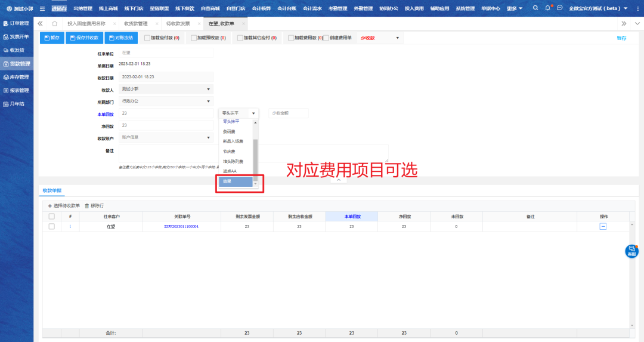644x342 pixels.
Task: Open the chat message icon in top bar
Action: pos(560,8)
